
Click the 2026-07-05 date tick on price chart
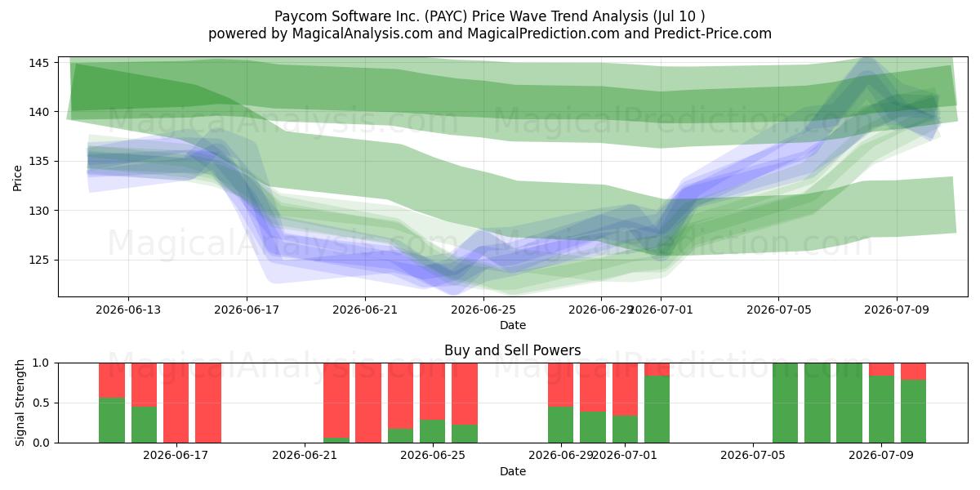(778, 310)
